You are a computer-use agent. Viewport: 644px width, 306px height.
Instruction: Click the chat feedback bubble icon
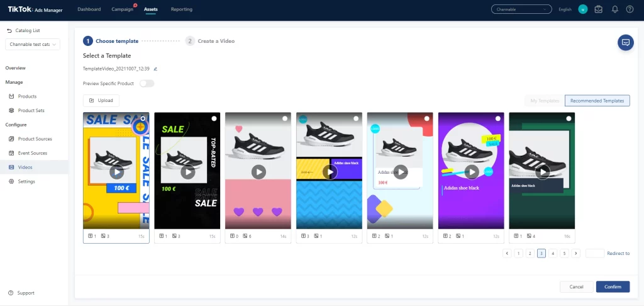[625, 43]
